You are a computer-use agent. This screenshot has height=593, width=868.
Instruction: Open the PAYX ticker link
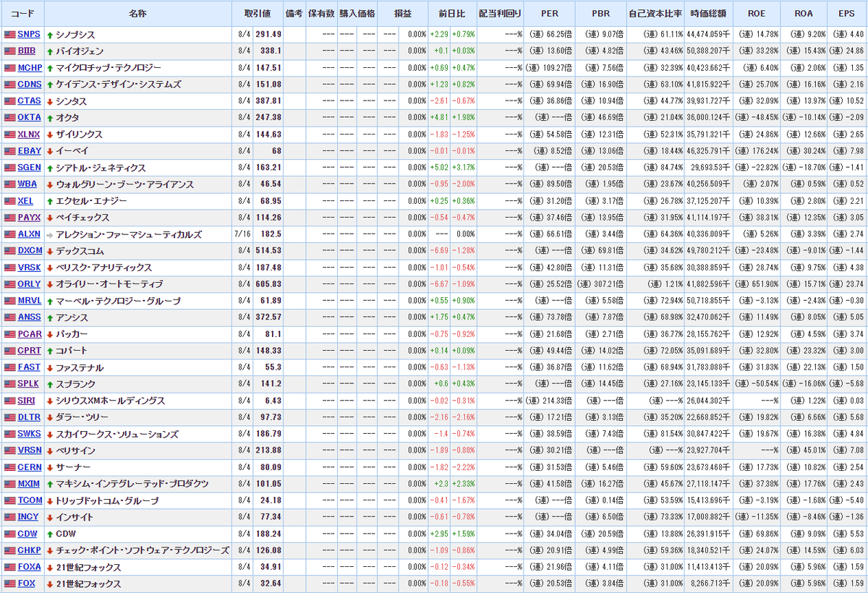click(x=30, y=218)
